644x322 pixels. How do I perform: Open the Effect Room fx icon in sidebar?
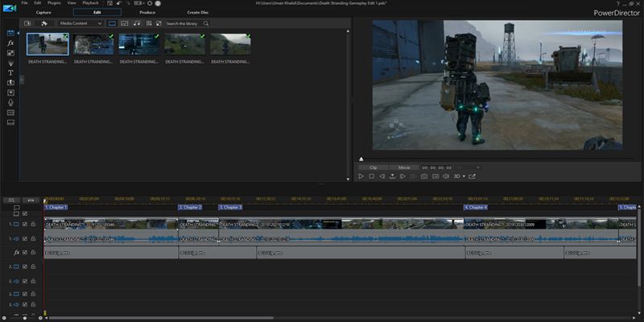click(10, 43)
